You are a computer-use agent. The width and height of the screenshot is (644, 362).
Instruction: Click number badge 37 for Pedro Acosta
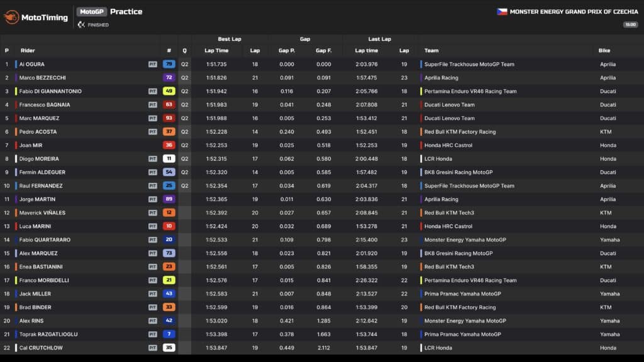coord(169,132)
